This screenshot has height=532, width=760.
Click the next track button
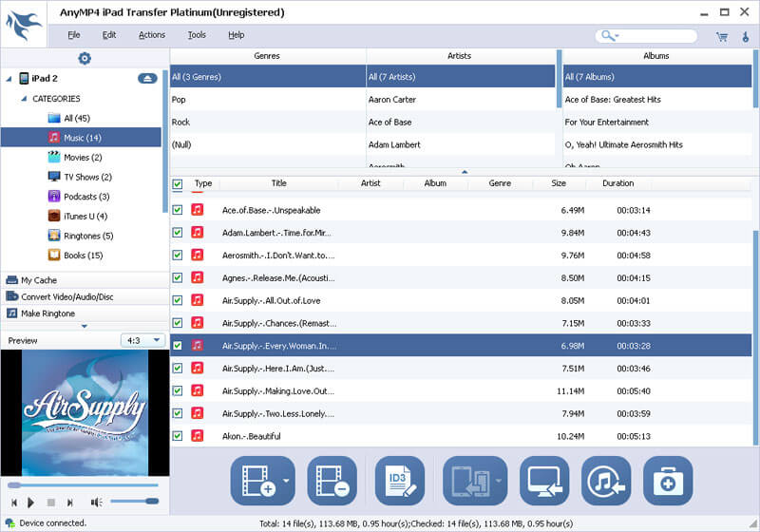point(69,503)
